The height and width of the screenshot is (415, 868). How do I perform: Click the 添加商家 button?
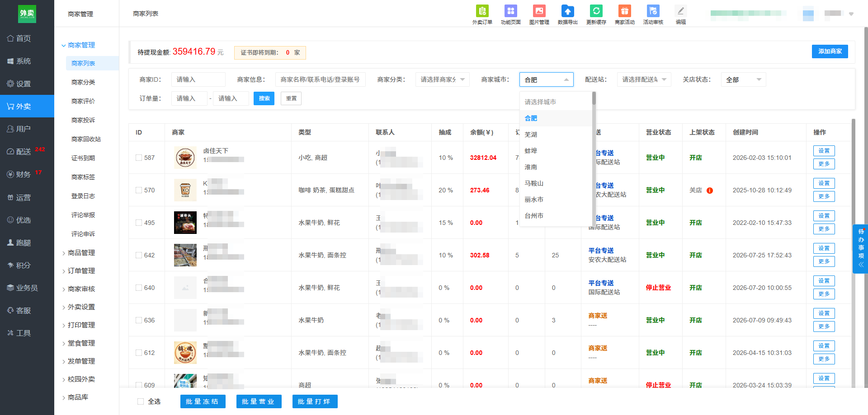click(830, 51)
